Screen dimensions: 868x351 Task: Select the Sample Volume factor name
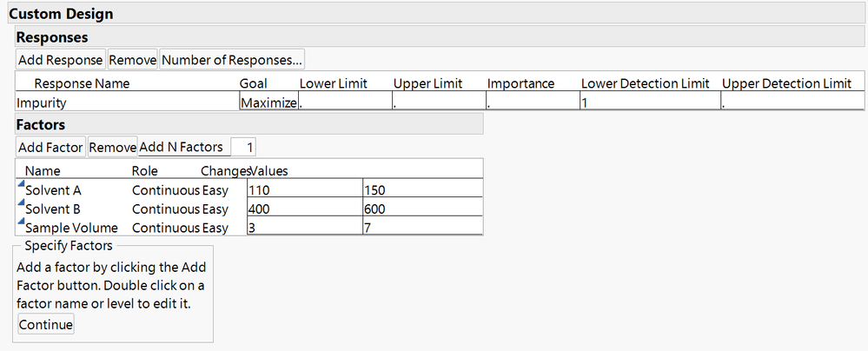click(71, 228)
